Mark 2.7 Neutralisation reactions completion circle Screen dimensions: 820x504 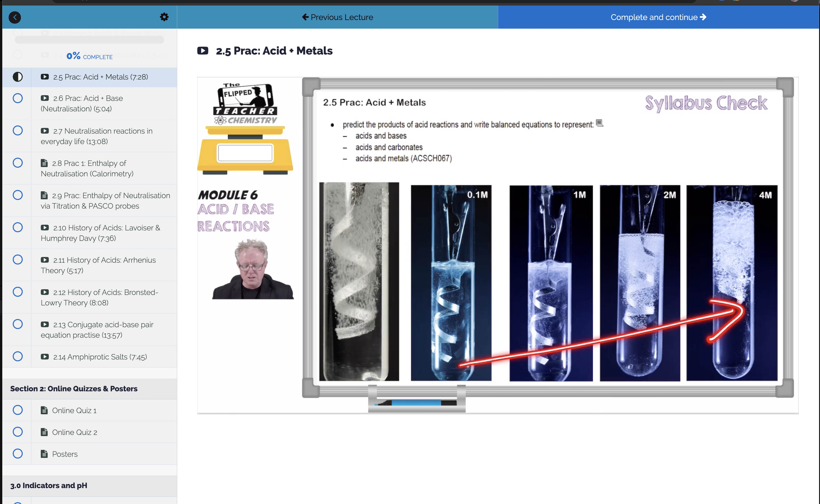[18, 130]
